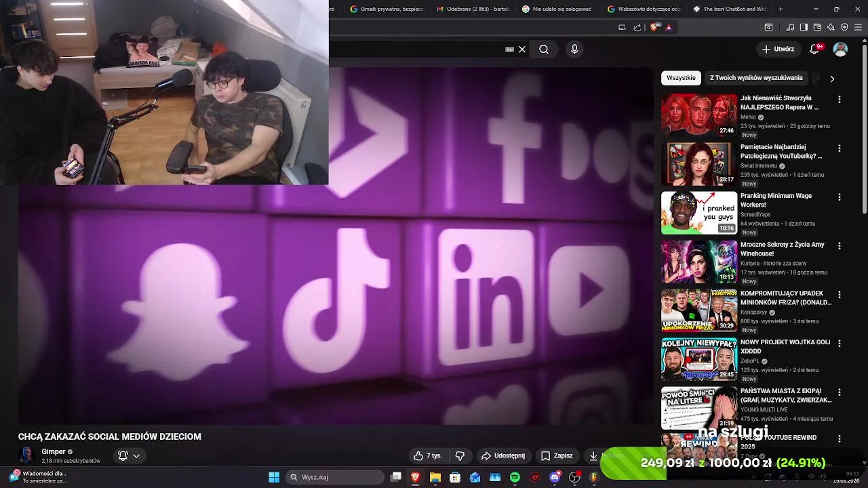
Task: Open the Gimper channel name link
Action: [54, 451]
